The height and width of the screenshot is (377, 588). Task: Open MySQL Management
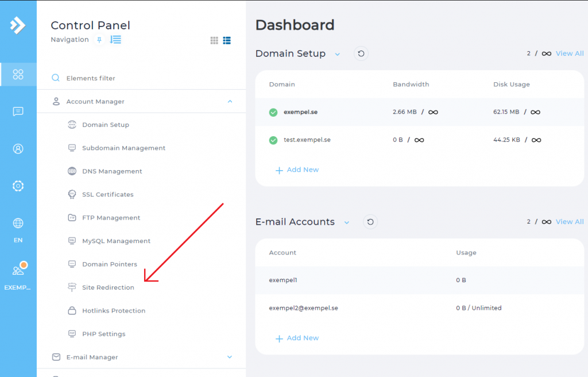click(x=116, y=241)
